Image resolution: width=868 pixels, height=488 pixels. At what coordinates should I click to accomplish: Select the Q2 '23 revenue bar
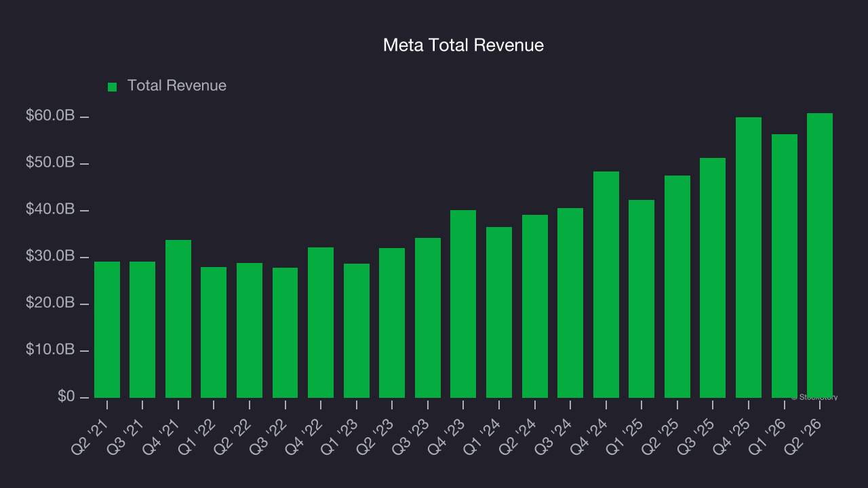pos(392,323)
